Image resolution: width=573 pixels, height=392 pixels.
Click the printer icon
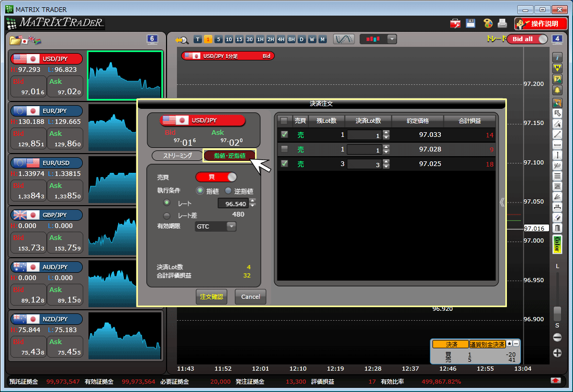502,23
